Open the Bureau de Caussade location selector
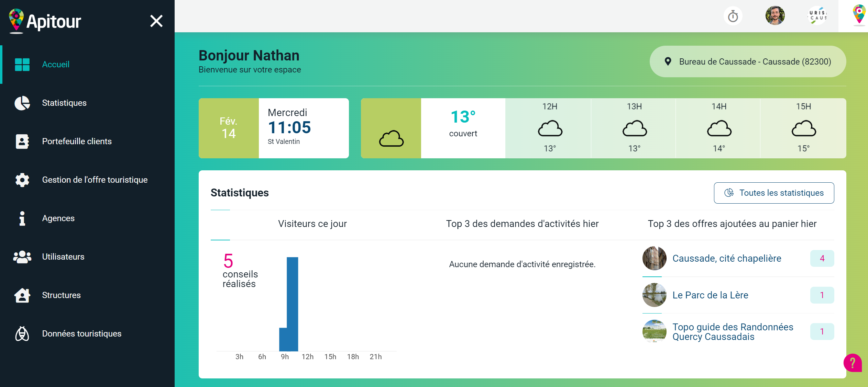Screen dimensions: 868x387 [748, 62]
